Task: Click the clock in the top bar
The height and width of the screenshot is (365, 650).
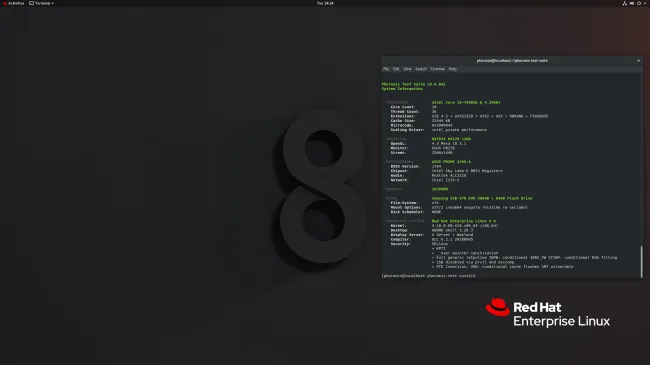Action: pos(325,3)
